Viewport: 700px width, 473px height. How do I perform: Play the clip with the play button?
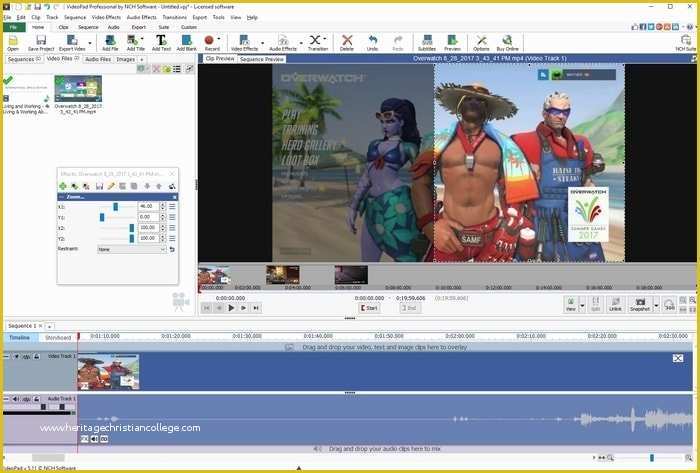point(231,308)
